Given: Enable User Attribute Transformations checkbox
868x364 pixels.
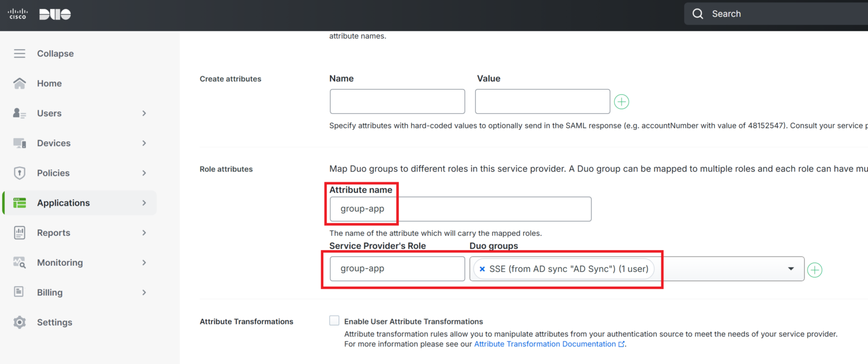Looking at the screenshot, I should click(x=335, y=321).
